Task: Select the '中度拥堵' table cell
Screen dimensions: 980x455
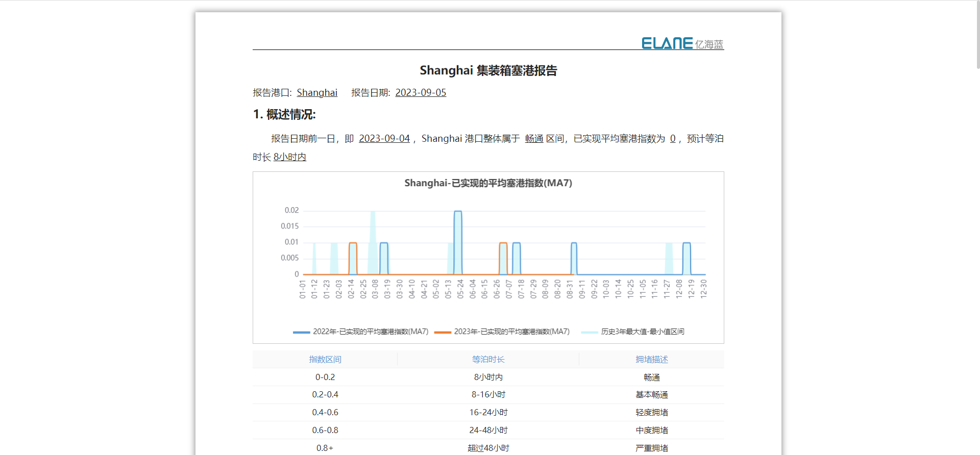Action: click(x=652, y=430)
